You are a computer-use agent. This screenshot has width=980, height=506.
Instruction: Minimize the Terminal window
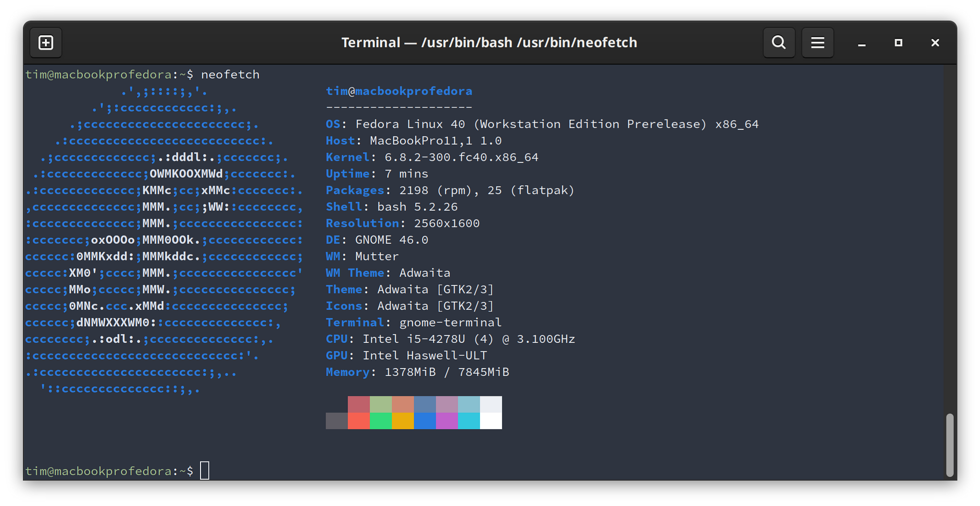862,43
